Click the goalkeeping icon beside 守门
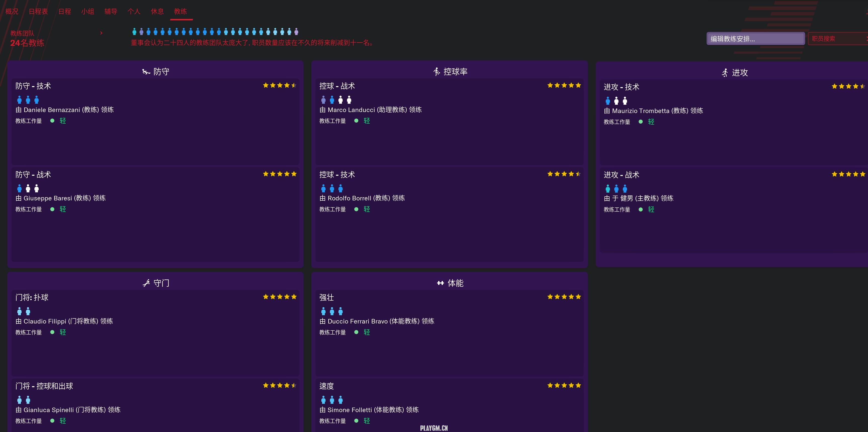Screen dimensions: 868x432 click(146, 283)
